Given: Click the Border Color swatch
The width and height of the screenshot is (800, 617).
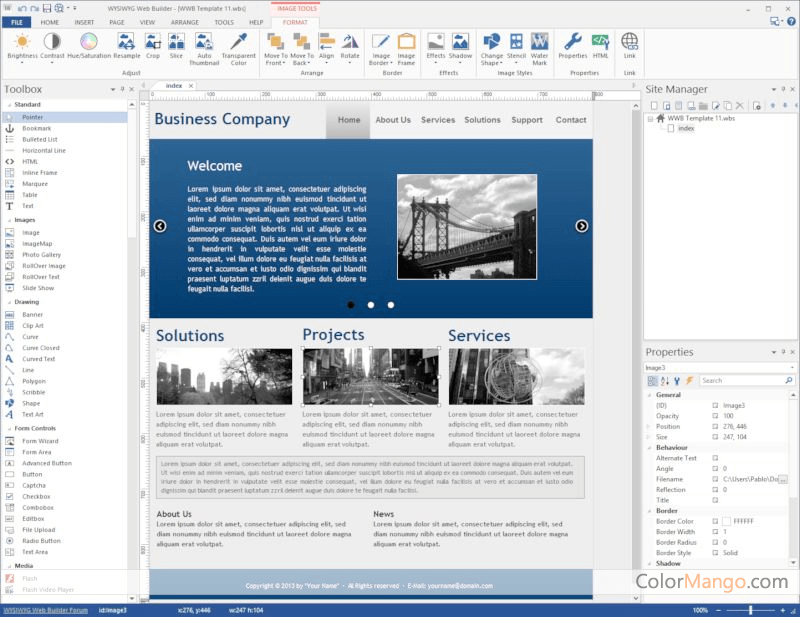Looking at the screenshot, I should coord(726,521).
